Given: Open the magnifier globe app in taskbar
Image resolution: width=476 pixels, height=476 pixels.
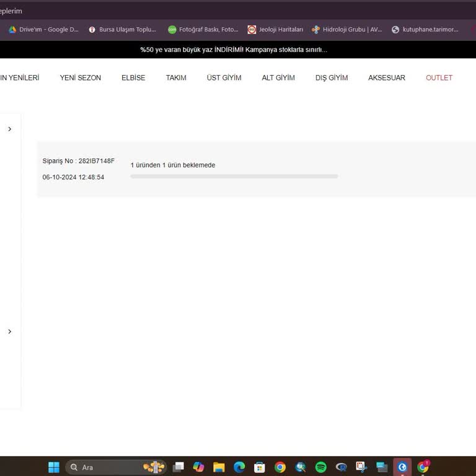Looking at the screenshot, I should [301, 467].
